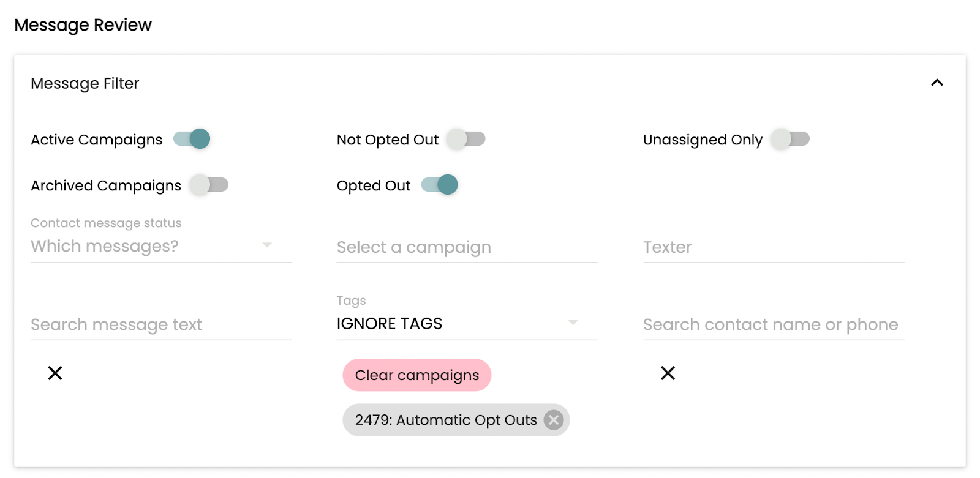Image resolution: width=980 pixels, height=478 pixels.
Task: Enable the Unassigned Only toggle
Action: (790, 139)
